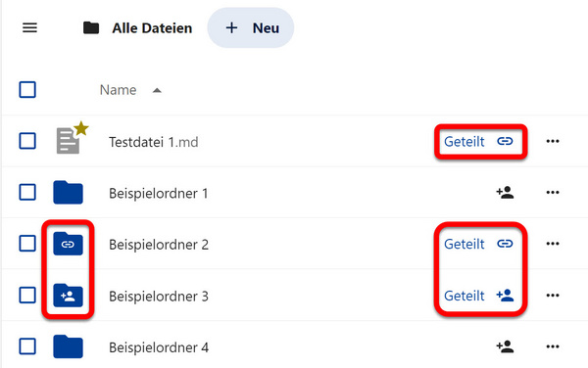The width and height of the screenshot is (588, 368).
Task: Tick the Beispielordner 4 checkbox
Action: (x=27, y=346)
